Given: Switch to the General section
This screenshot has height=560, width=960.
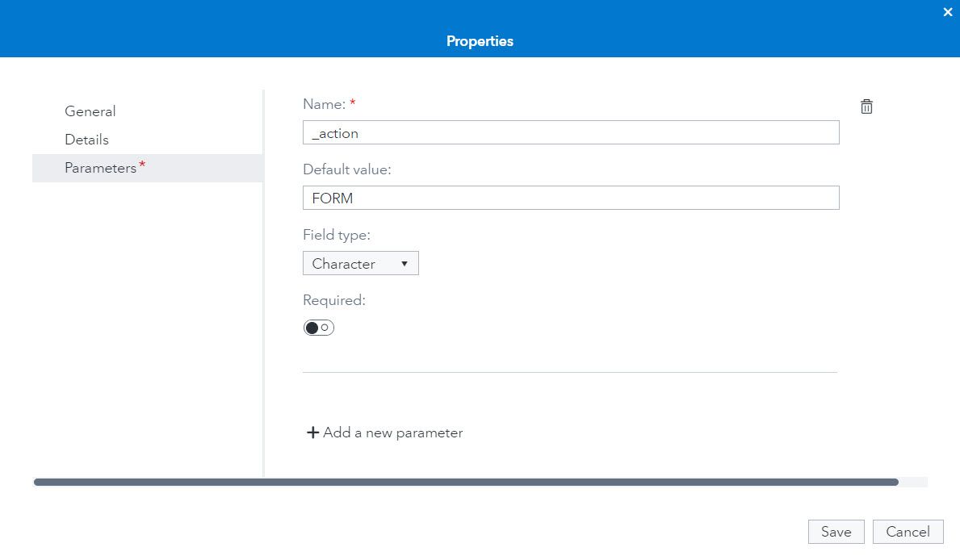Looking at the screenshot, I should (90, 111).
